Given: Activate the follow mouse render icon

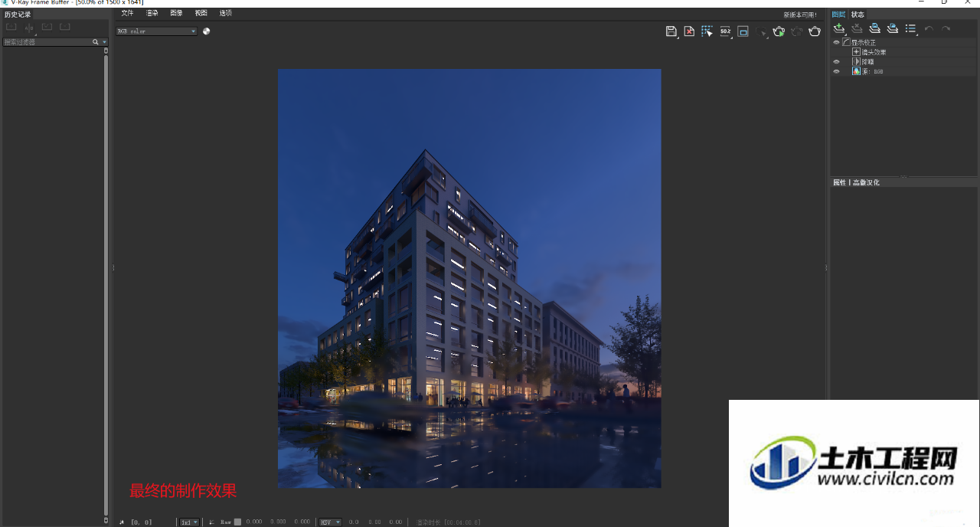Looking at the screenshot, I should coord(707,31).
